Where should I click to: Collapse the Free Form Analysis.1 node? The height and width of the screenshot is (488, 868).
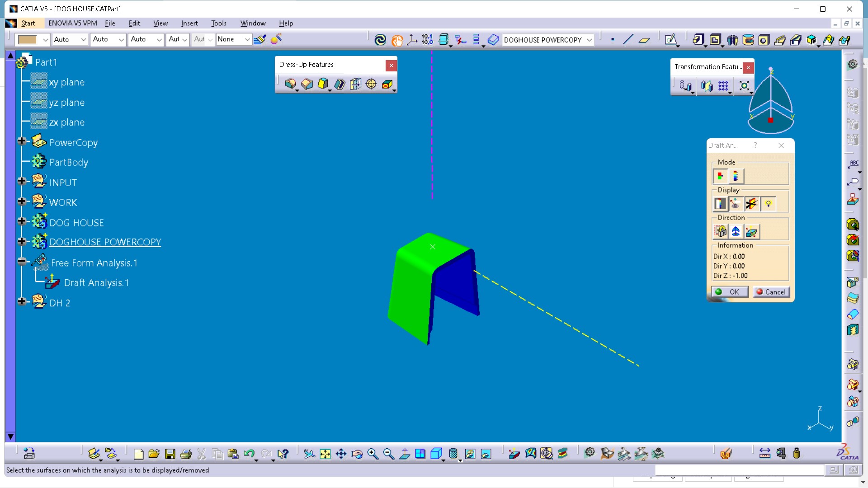[21, 261]
